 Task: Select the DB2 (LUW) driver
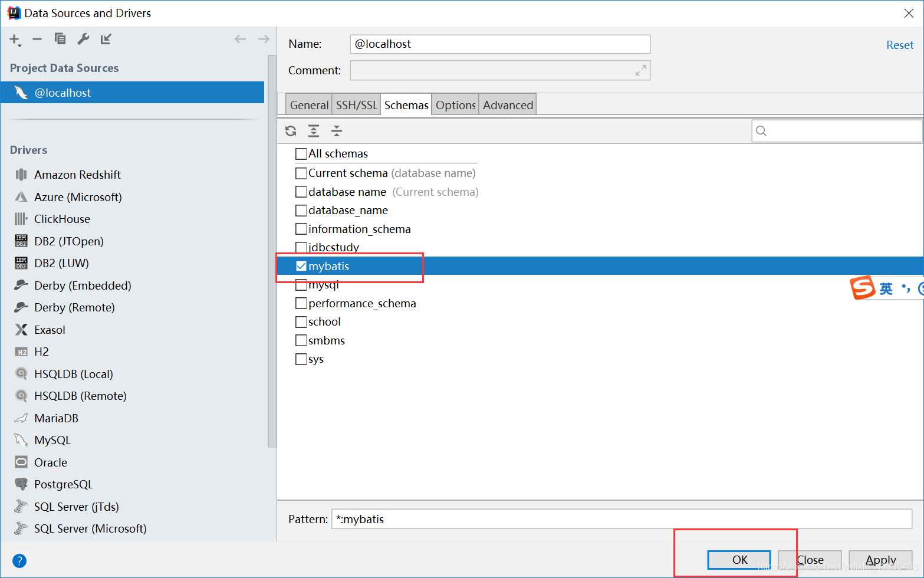61,263
